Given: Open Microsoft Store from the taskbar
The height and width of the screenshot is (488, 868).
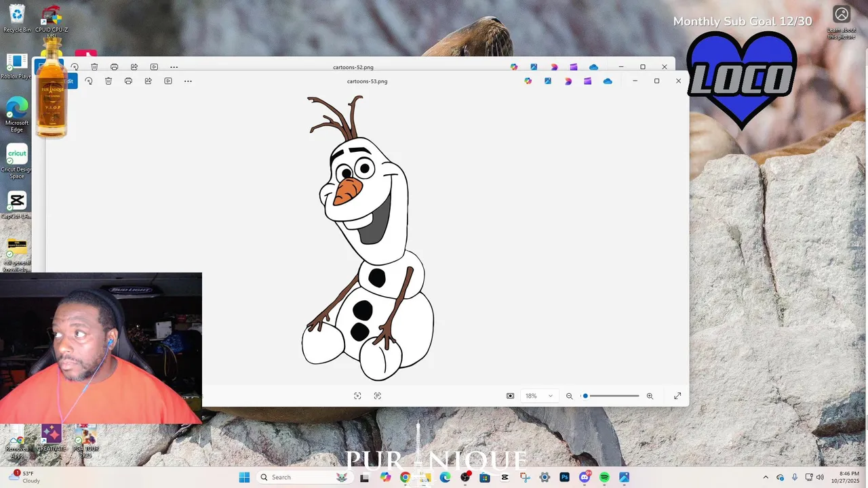Looking at the screenshot, I should point(485,477).
